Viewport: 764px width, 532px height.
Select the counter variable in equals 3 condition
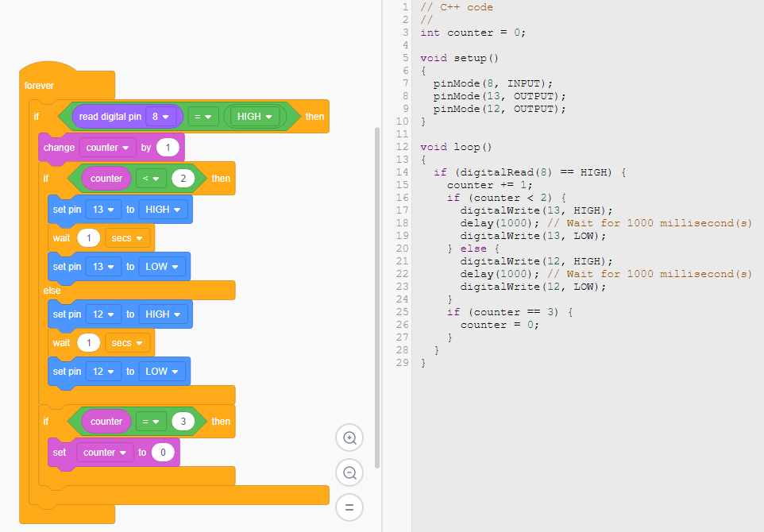[x=106, y=422]
